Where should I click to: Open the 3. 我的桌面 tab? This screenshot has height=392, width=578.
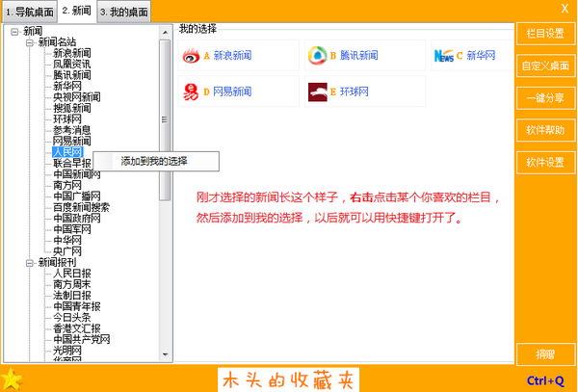(124, 12)
